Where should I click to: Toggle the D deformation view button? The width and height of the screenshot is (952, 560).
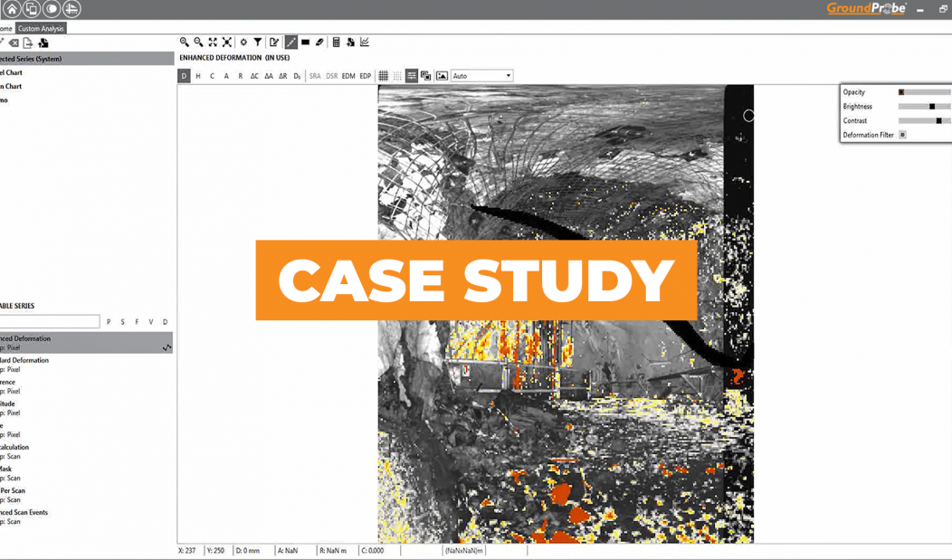pyautogui.click(x=184, y=76)
